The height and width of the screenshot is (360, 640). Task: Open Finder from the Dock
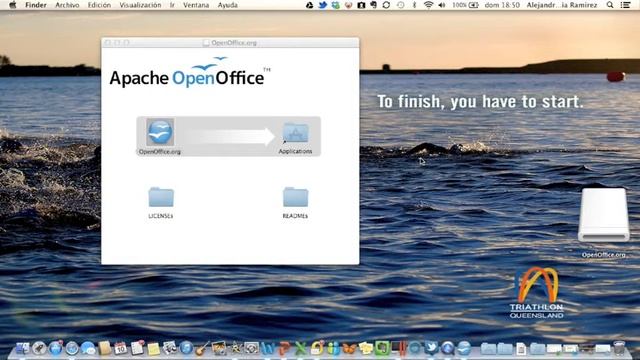[22, 348]
